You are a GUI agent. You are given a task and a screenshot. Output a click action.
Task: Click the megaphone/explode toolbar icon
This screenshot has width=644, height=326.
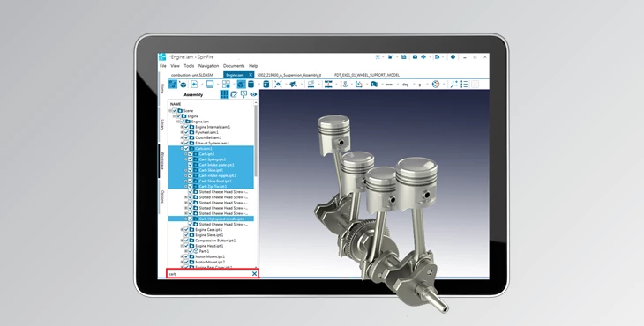click(293, 84)
